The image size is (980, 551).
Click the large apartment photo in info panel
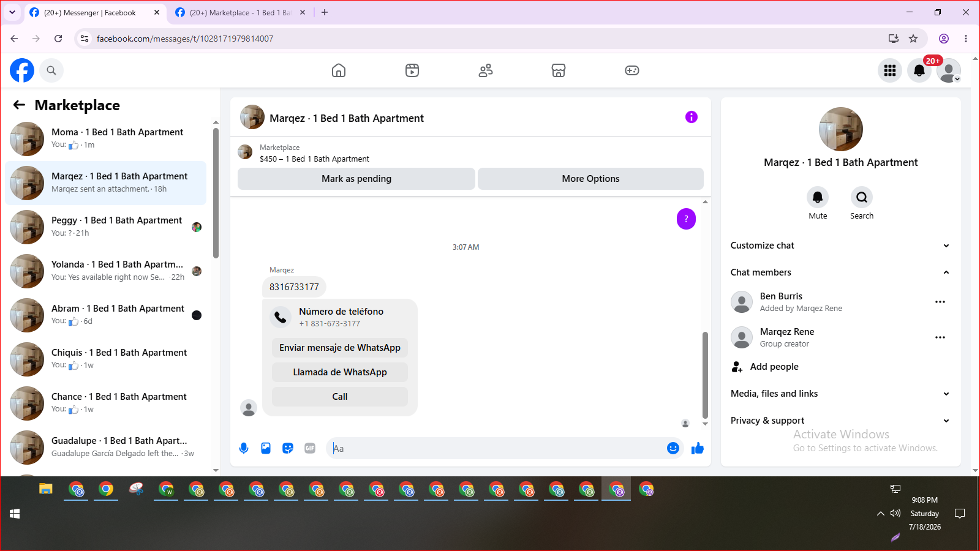[x=841, y=129]
